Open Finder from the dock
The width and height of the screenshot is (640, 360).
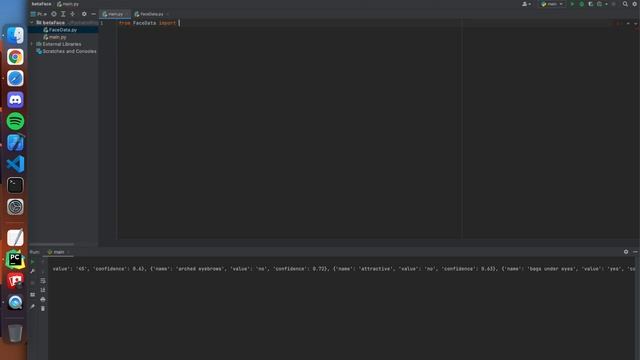tap(15, 36)
